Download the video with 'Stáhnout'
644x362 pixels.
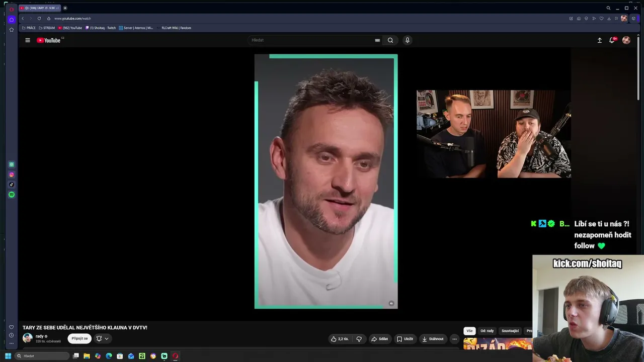click(x=433, y=339)
